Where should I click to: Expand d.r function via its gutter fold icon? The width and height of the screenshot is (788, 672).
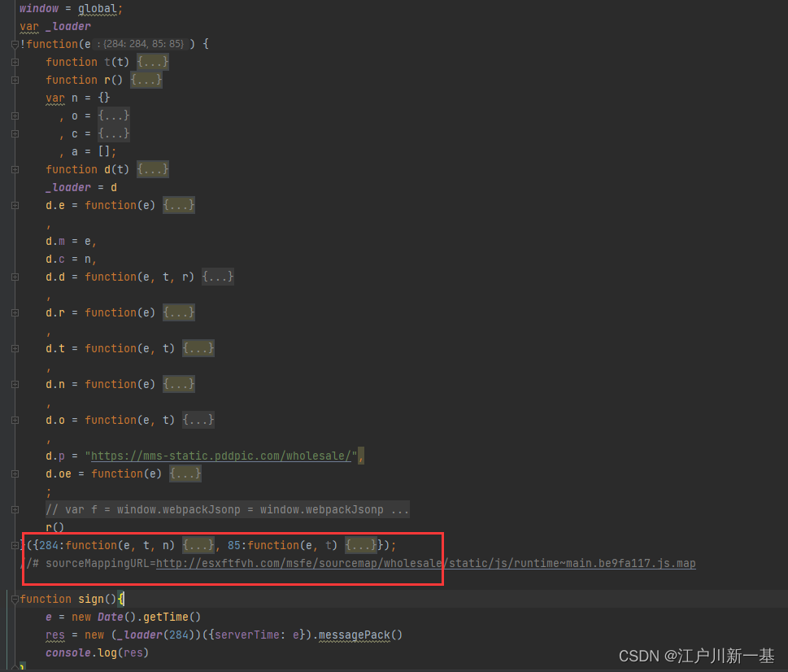15,313
